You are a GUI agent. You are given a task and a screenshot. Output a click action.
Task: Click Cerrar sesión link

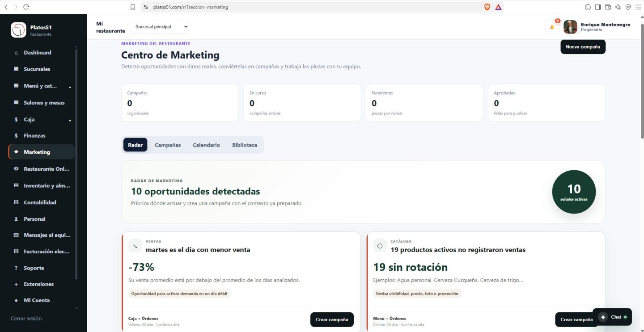click(26, 319)
